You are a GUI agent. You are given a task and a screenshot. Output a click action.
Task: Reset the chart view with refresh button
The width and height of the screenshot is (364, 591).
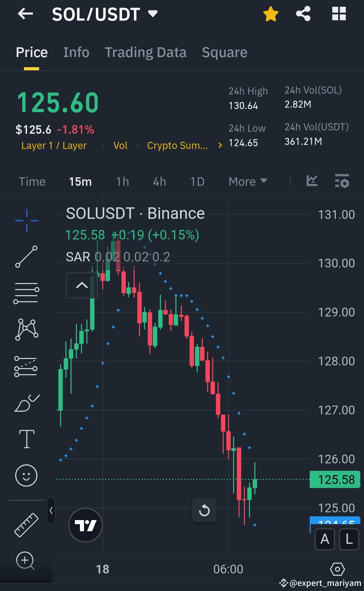coord(204,510)
